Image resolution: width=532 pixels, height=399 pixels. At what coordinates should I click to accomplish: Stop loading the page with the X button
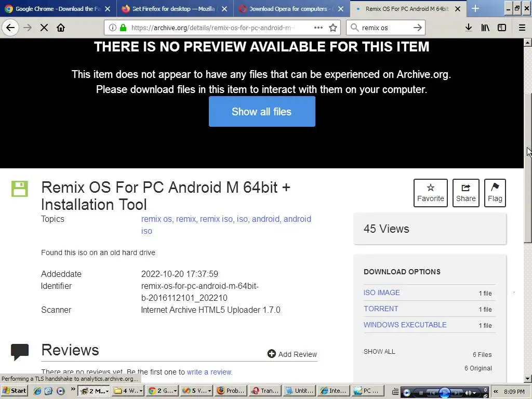[x=44, y=28]
